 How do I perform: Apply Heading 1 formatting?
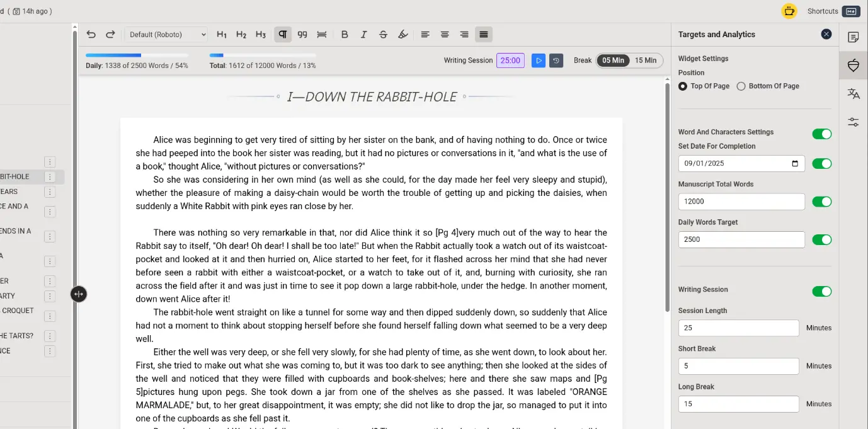coord(222,35)
